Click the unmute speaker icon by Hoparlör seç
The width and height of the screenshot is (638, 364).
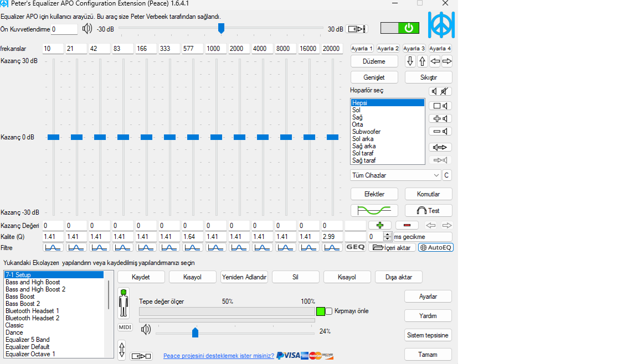click(435, 91)
